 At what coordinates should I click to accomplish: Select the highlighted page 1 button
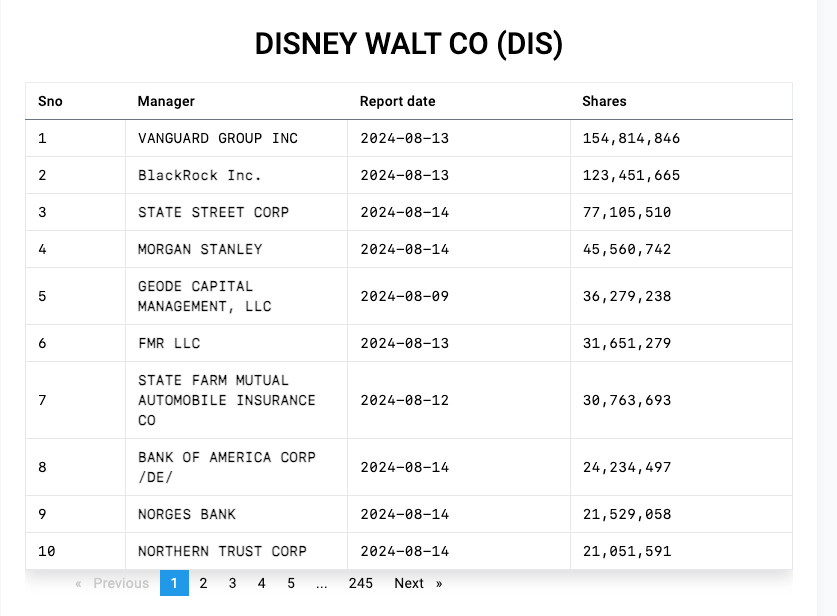click(174, 583)
